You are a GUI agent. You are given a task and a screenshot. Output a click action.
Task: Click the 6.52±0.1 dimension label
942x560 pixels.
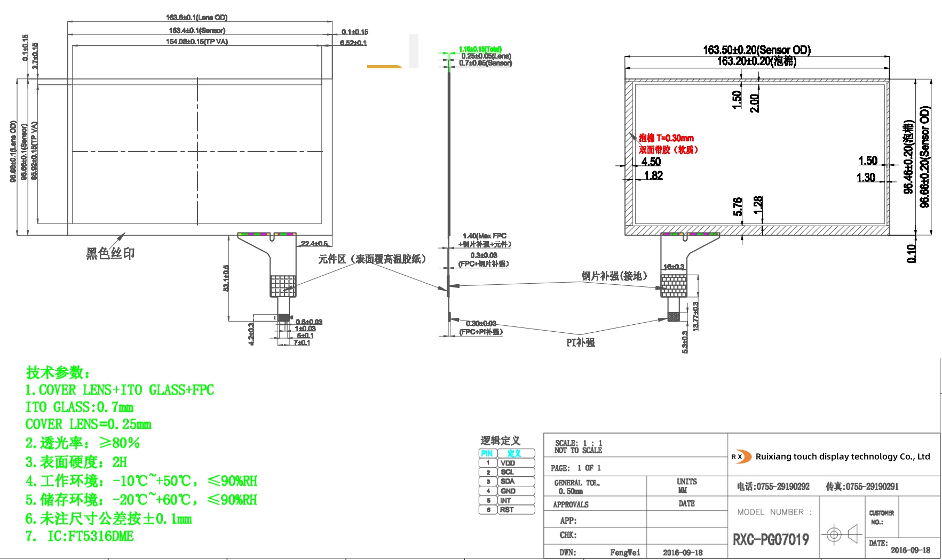click(353, 43)
